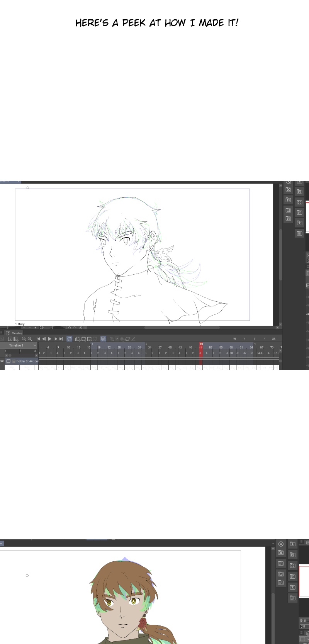This screenshot has height=644, width=309.
Task: Hide the Folder 8 track via eye icon
Action: tap(2, 361)
